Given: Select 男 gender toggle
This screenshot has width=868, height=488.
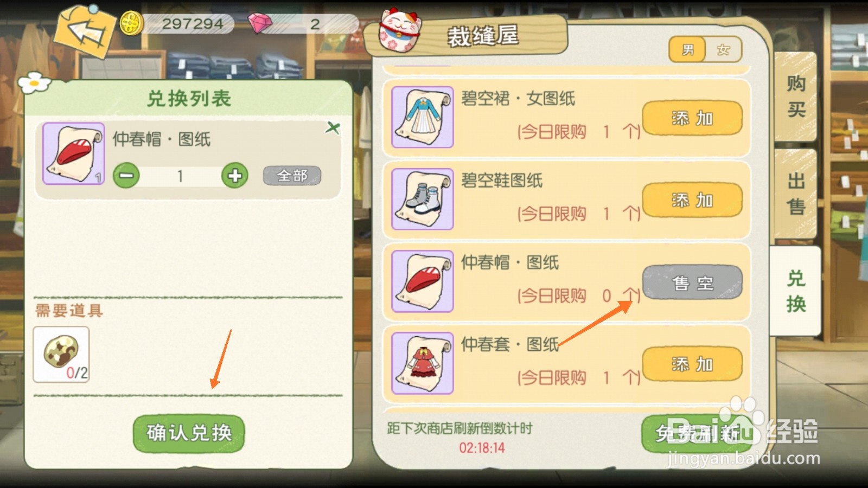Looking at the screenshot, I should (x=687, y=50).
